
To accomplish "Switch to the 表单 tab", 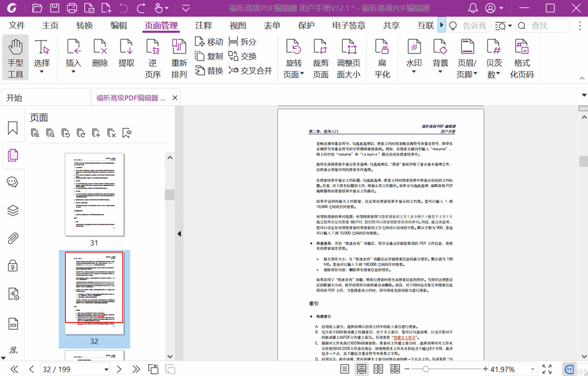I will point(272,25).
